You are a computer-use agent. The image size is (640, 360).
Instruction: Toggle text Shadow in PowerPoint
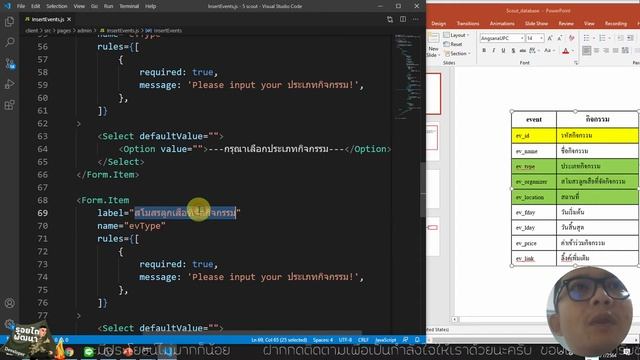[x=513, y=51]
